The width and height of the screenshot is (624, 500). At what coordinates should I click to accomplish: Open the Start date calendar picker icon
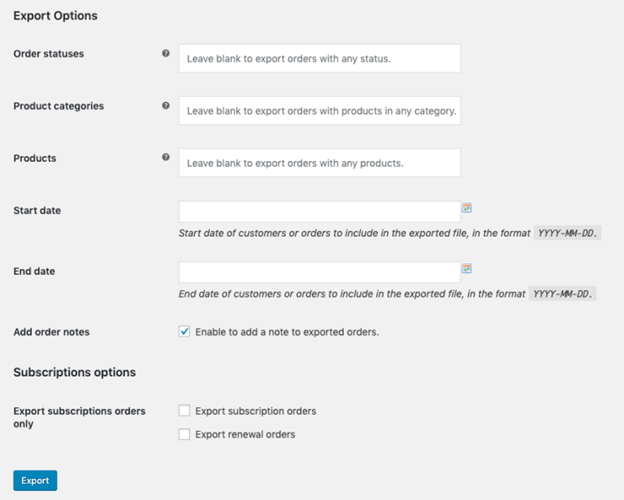[x=467, y=208]
